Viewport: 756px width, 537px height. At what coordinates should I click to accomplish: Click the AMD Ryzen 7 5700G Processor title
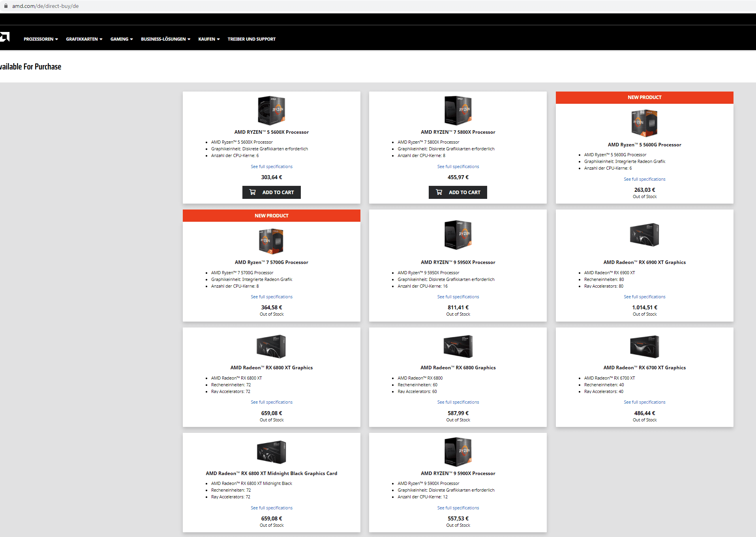point(272,262)
